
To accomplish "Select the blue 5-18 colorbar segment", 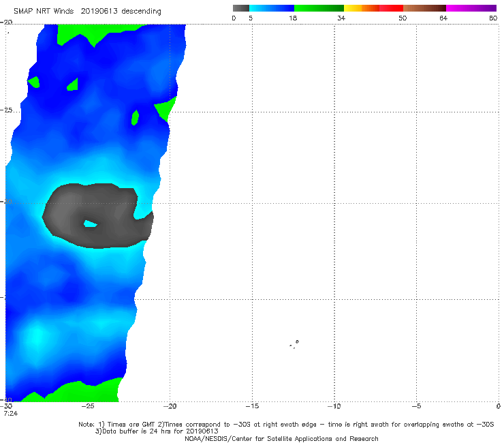I will point(272,8).
